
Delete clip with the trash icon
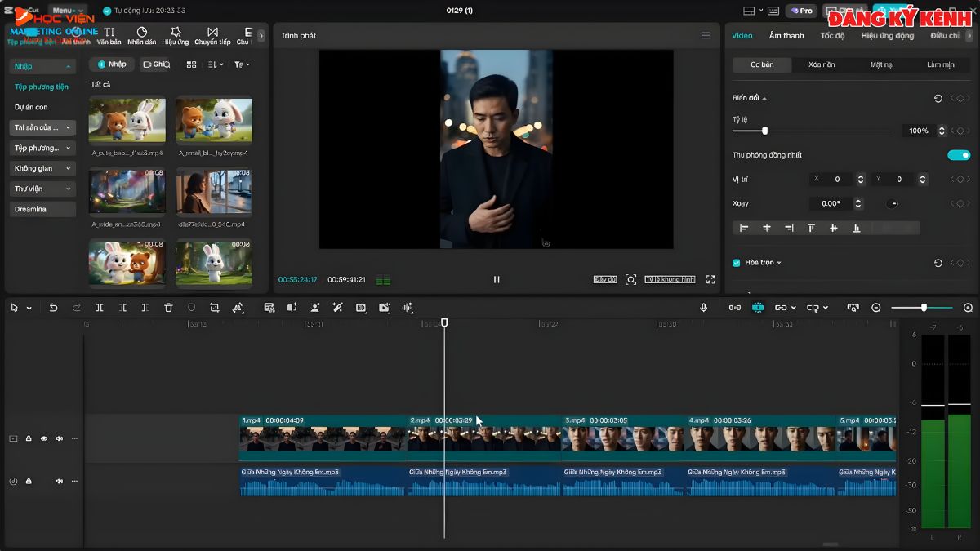click(168, 308)
